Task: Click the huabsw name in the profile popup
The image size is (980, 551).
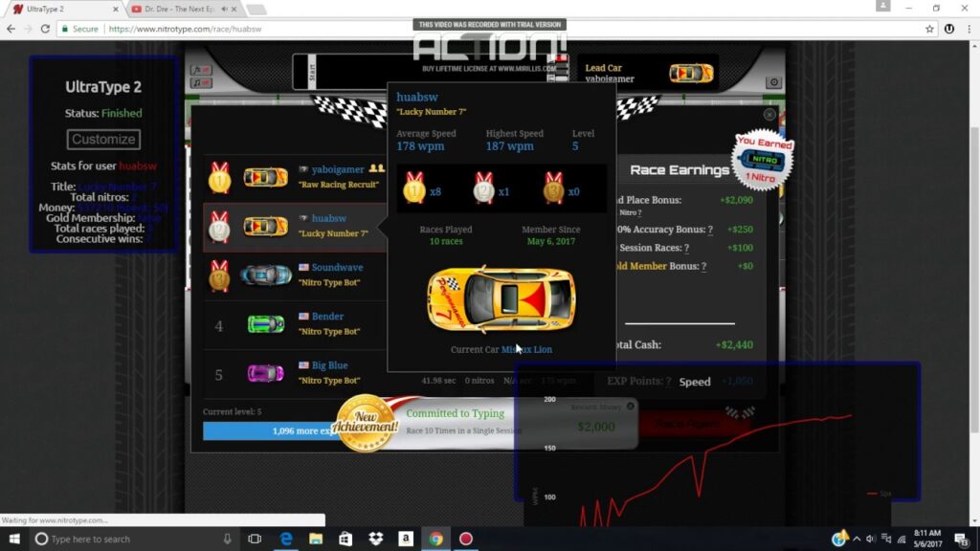Action: pyautogui.click(x=417, y=97)
